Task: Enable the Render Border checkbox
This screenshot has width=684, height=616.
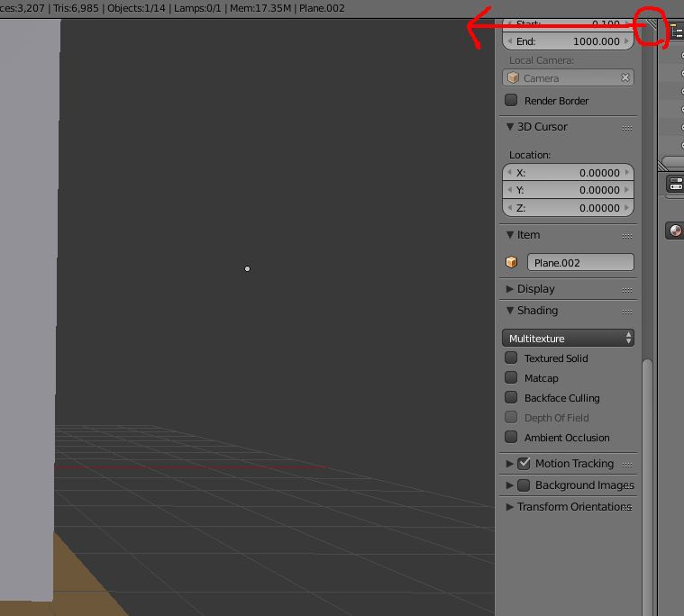Action: (511, 100)
